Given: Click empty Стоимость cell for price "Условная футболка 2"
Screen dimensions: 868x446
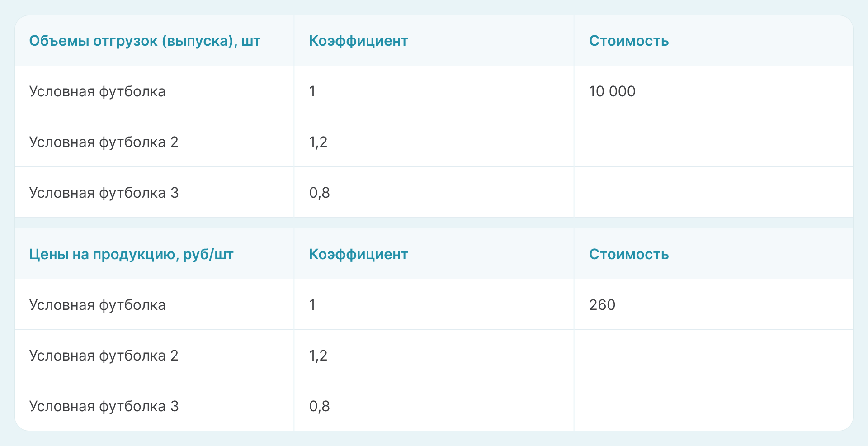Looking at the screenshot, I should 713,356.
